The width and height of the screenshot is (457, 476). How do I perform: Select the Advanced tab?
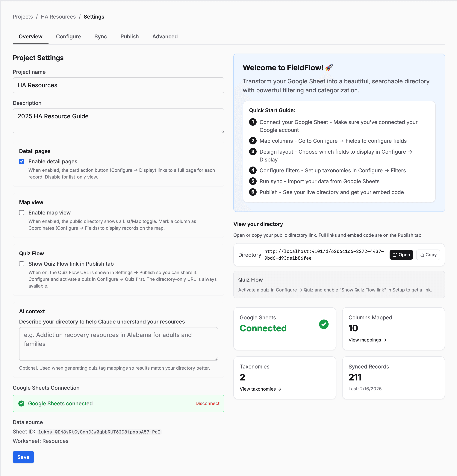(x=165, y=36)
